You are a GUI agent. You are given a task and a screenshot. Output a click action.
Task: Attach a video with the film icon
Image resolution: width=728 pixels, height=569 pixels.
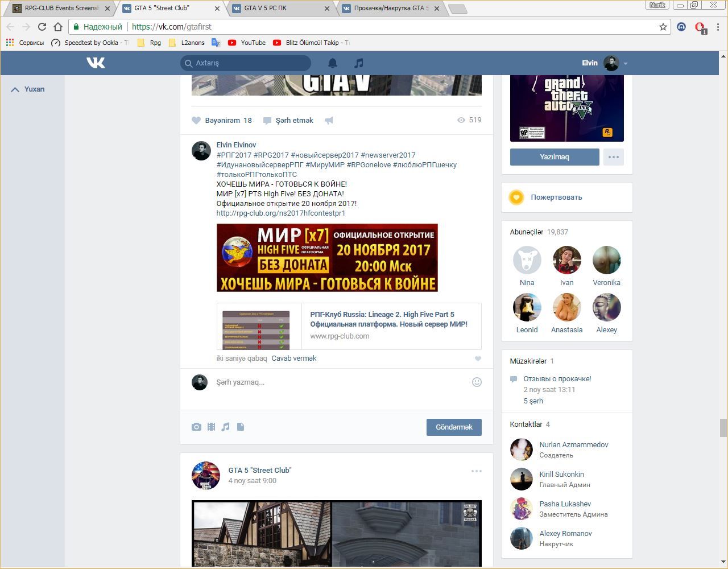[211, 427]
